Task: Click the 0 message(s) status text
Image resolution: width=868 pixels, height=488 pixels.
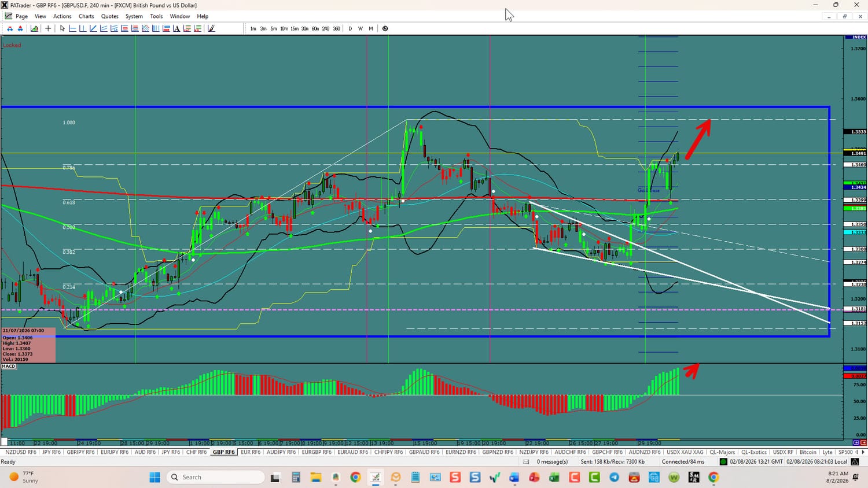Action: [x=552, y=462]
